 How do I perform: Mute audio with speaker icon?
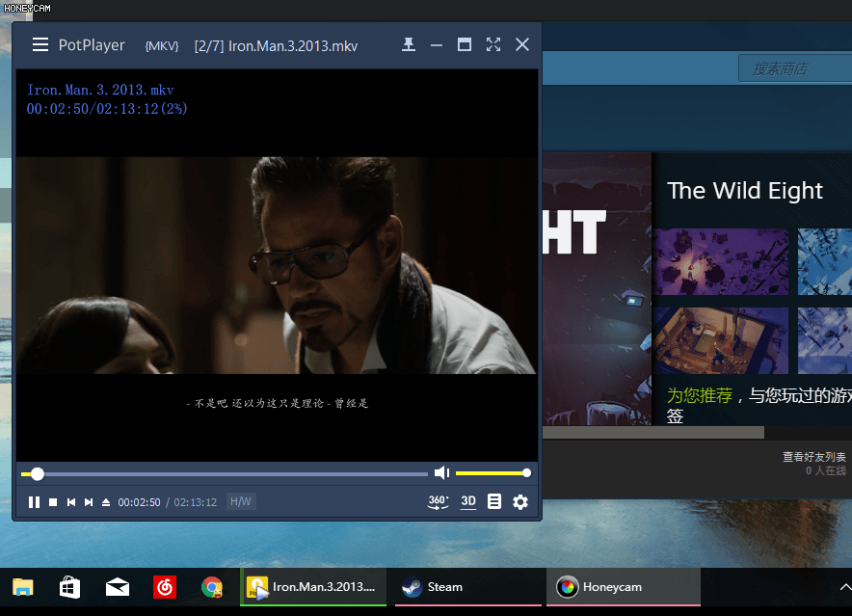(441, 473)
